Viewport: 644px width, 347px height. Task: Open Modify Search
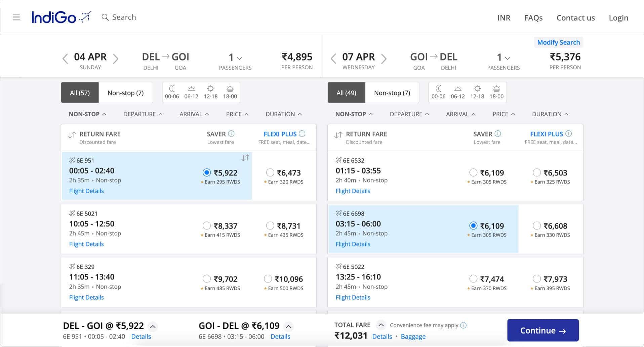click(558, 42)
